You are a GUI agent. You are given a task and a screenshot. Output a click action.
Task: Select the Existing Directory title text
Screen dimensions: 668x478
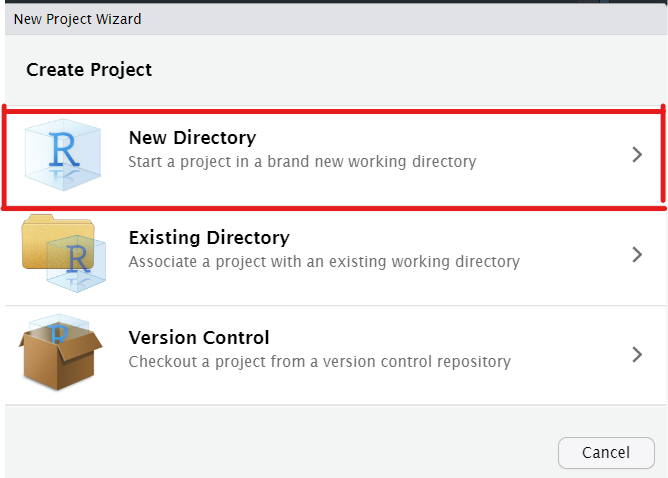point(209,238)
